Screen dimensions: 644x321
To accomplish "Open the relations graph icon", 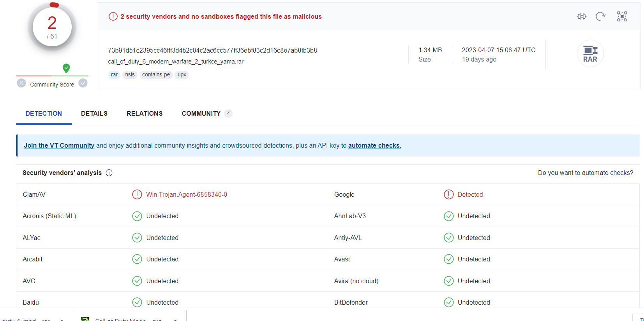I will pos(622,16).
